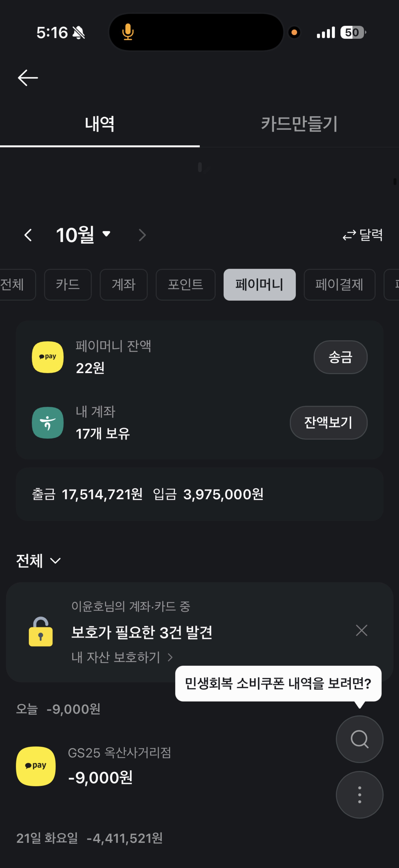
Task: Tap the back arrow icon
Action: coord(28,78)
